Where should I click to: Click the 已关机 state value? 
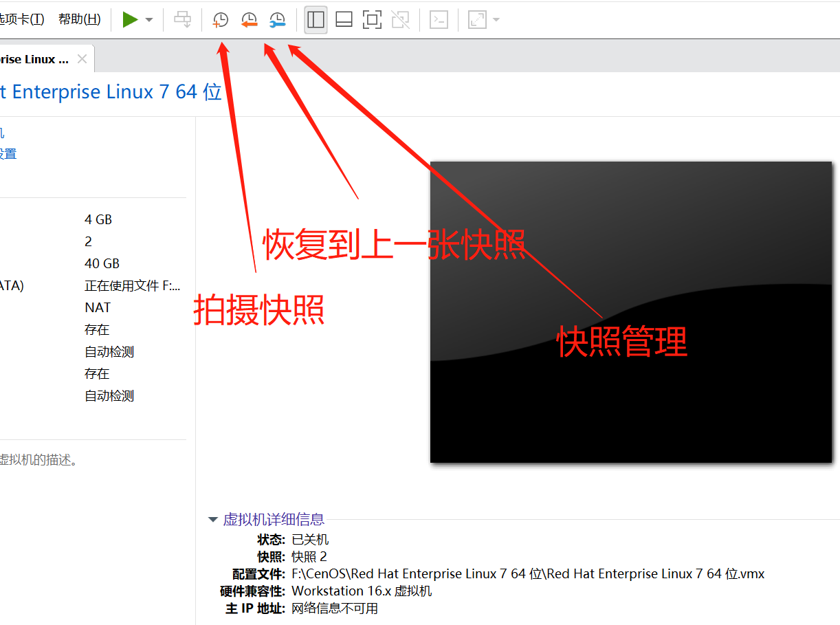310,539
